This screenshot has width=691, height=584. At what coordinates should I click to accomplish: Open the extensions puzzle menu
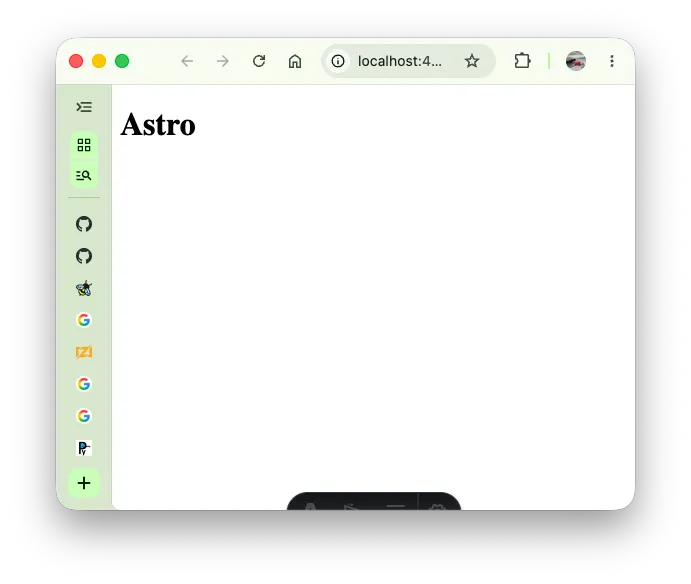point(522,61)
